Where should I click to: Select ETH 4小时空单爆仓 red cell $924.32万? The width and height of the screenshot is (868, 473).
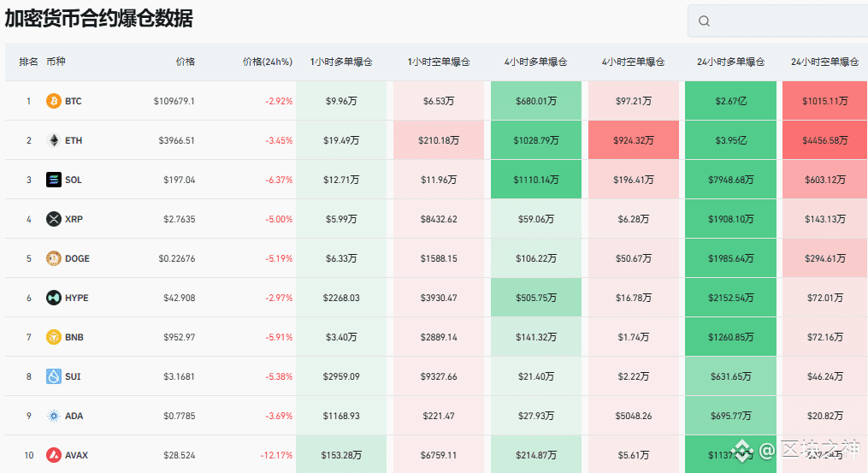point(634,140)
